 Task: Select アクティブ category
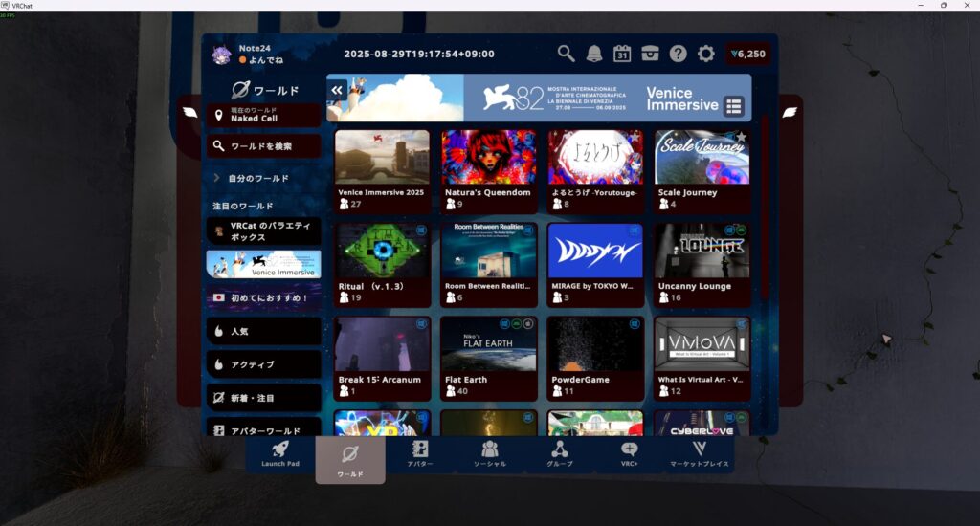point(264,364)
